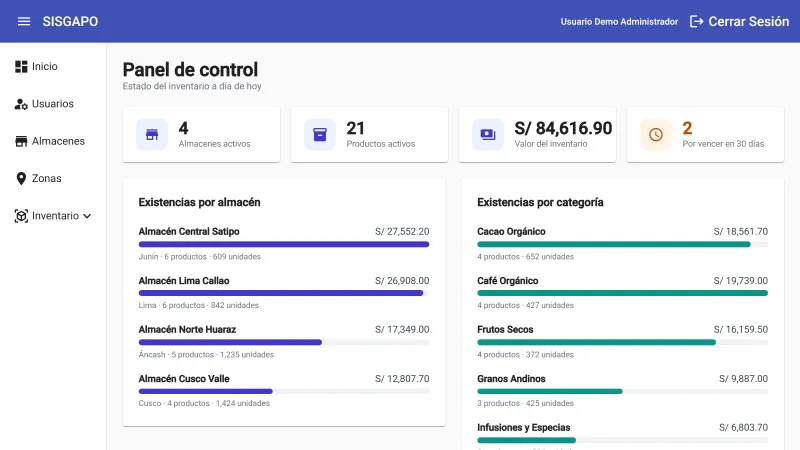Click 'Junín · 6 productos · 609 unidades'
The height and width of the screenshot is (450, 800).
point(199,257)
